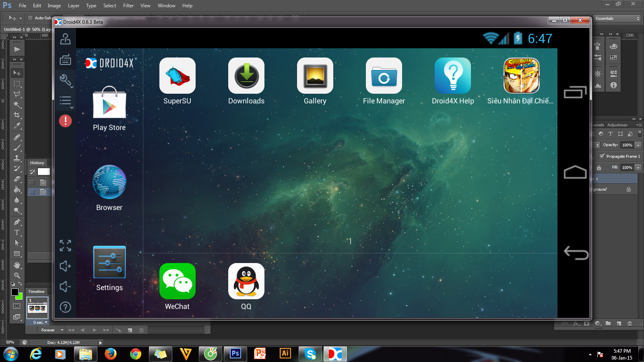Open frame delay 0 sec. dropdown
The width and height of the screenshot is (644, 362).
pos(40,323)
